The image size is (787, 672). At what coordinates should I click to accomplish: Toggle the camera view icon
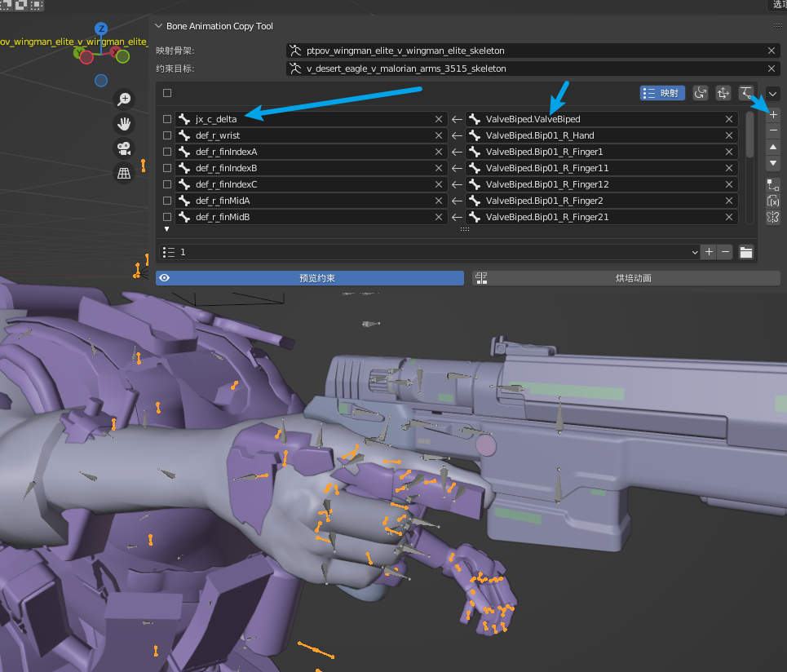[124, 148]
